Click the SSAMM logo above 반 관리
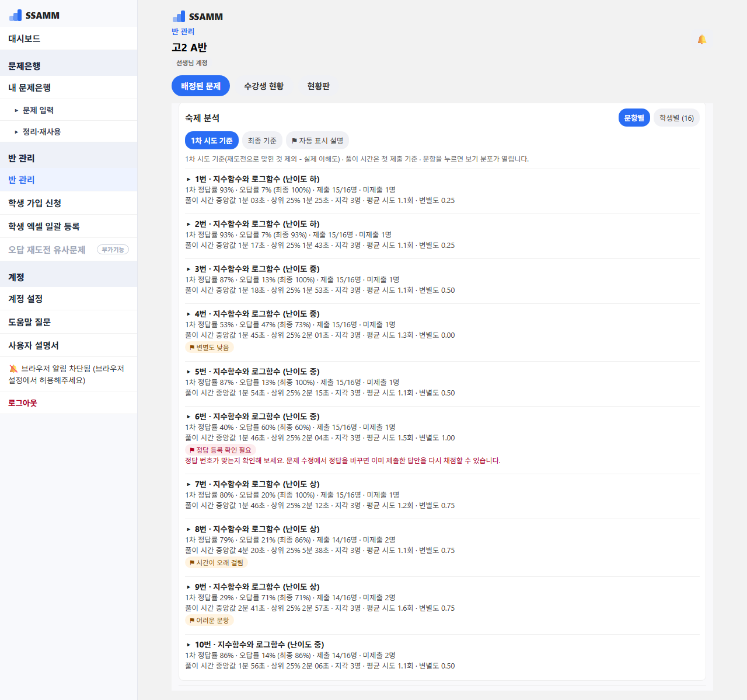Screen dimensions: 747x700 (198, 16)
